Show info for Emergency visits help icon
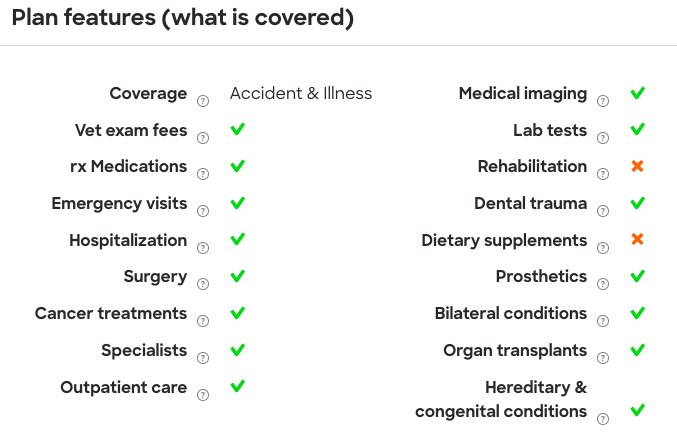 (x=203, y=211)
